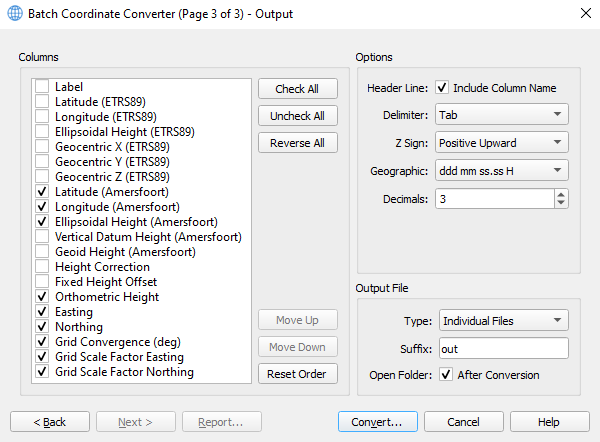Open the Geographic format dropdown
The width and height of the screenshot is (600, 442).
pyautogui.click(x=502, y=171)
